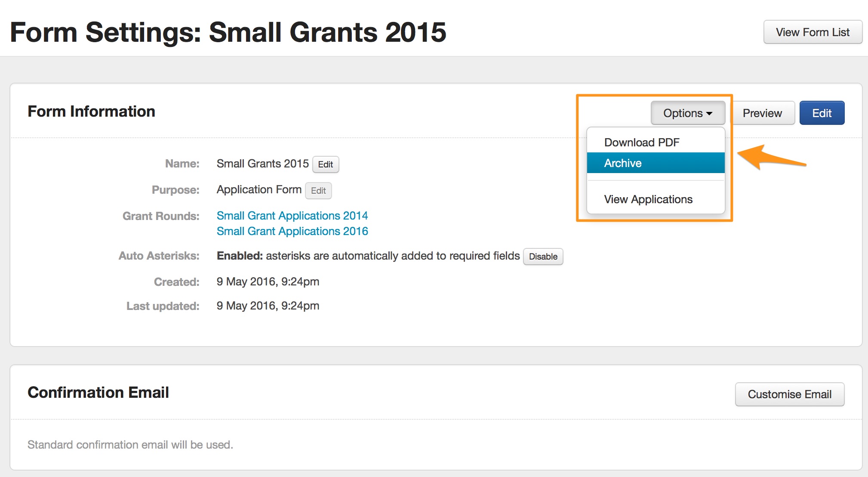This screenshot has width=868, height=477.
Task: Click the Created date value
Action: click(268, 282)
